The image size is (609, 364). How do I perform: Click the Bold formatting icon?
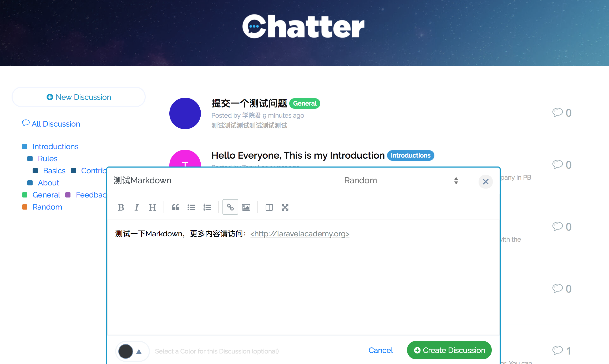coord(121,207)
